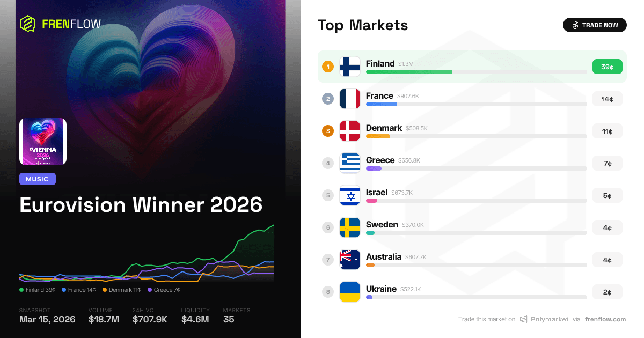Expand the Australia market row
Screen dimensions: 644x338
pos(472,260)
